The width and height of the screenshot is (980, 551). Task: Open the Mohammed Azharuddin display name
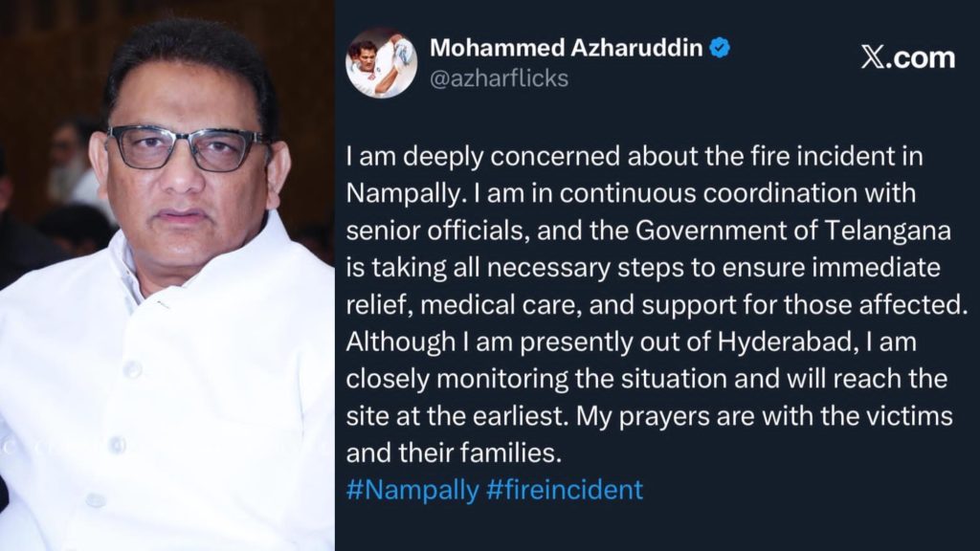tap(567, 48)
